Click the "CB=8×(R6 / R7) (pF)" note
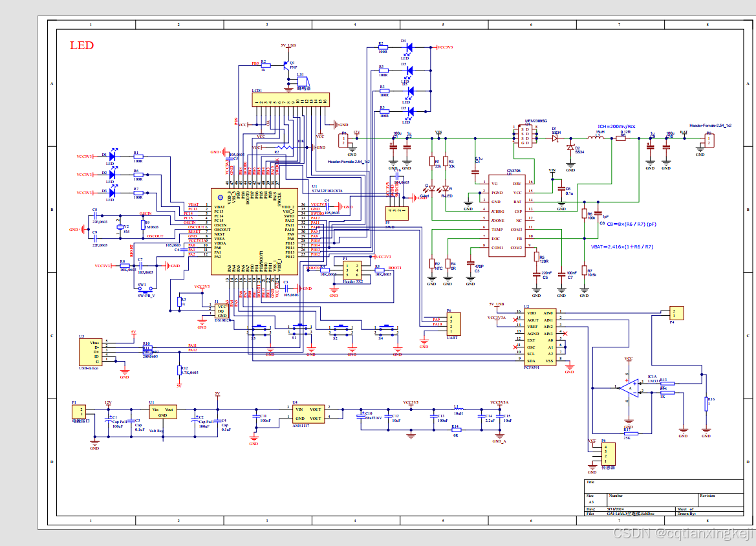Screen dimensions: 756x546 coord(631,224)
